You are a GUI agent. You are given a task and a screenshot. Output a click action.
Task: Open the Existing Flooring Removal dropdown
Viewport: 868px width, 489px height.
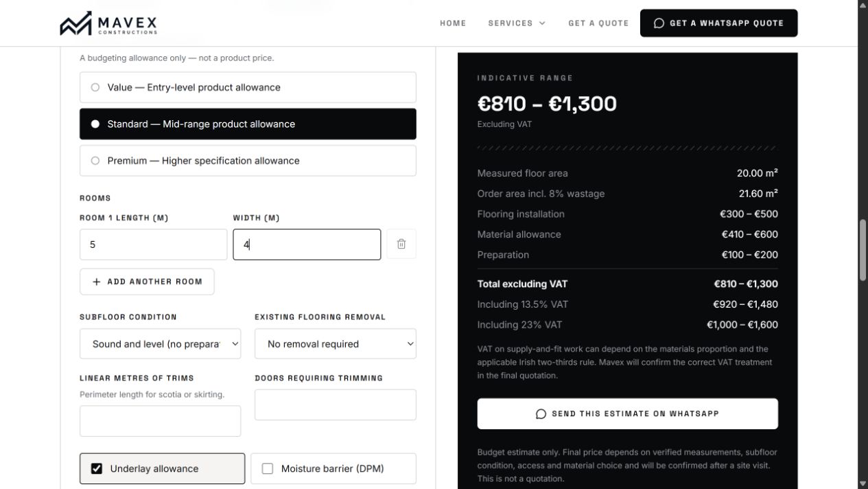[x=336, y=344]
